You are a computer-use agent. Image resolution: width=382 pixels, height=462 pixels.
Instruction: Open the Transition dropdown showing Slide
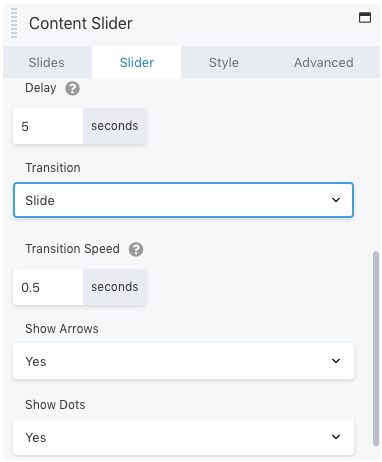point(183,200)
